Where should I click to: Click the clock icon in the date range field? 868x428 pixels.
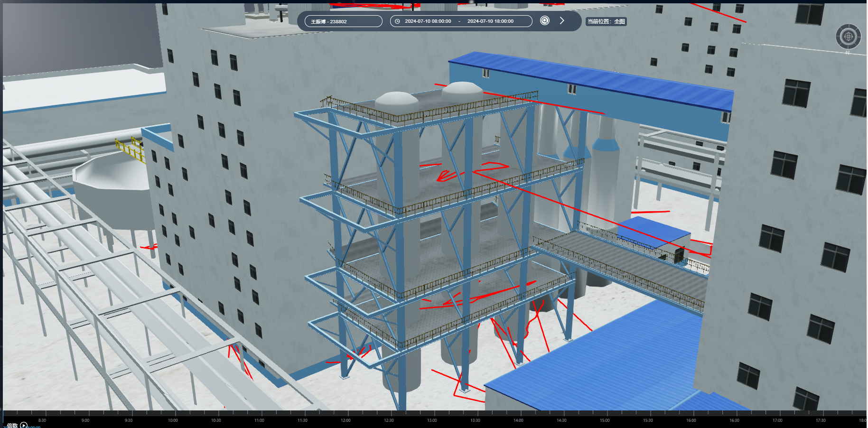coord(397,21)
